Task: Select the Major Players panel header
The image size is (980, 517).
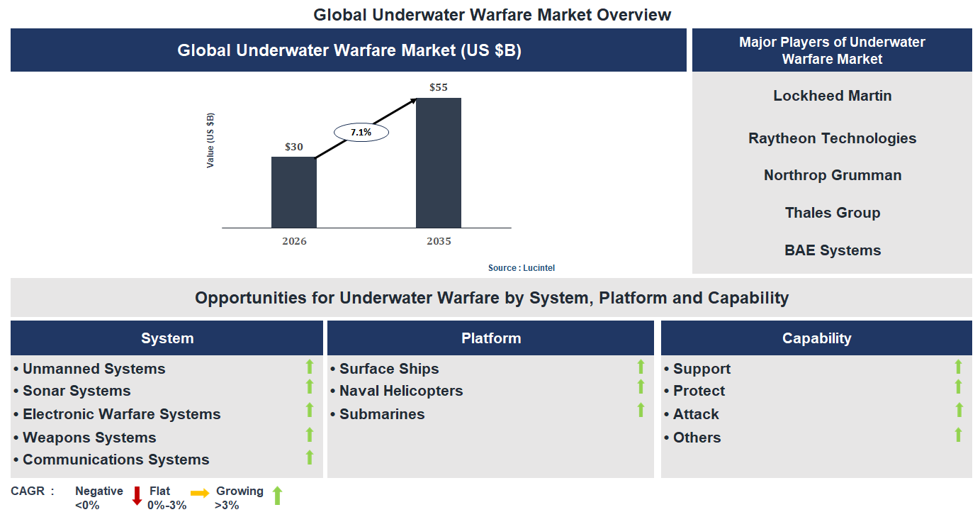Action: [x=832, y=50]
